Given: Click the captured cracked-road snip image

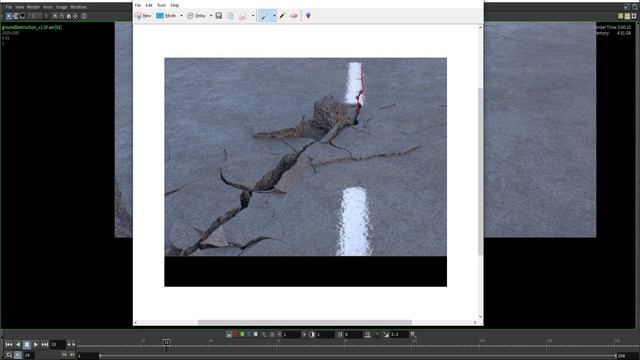Looking at the screenshot, I should [305, 172].
